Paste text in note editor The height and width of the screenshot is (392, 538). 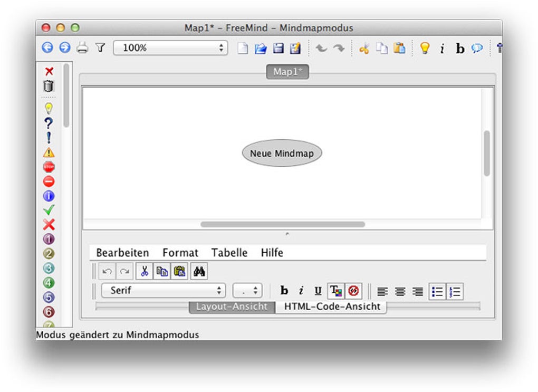(179, 272)
